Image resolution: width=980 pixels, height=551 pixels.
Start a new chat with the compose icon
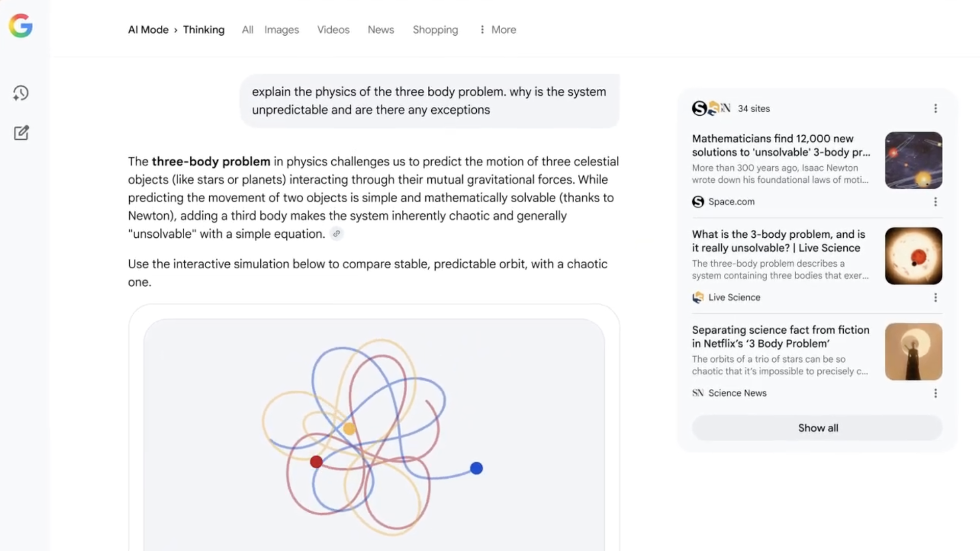tap(21, 133)
